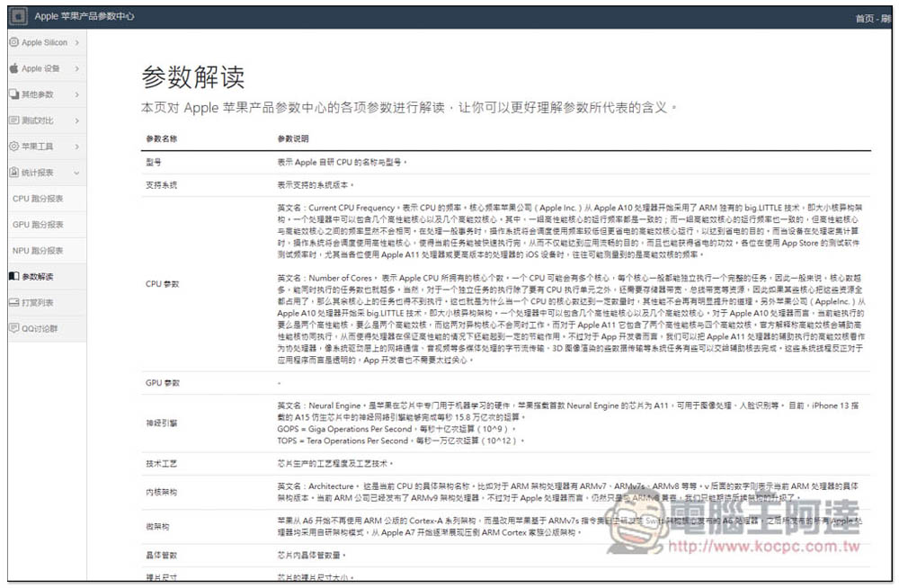Image resolution: width=899 pixels, height=588 pixels.
Task: Click the 参数名称 table column header
Action: point(162,138)
